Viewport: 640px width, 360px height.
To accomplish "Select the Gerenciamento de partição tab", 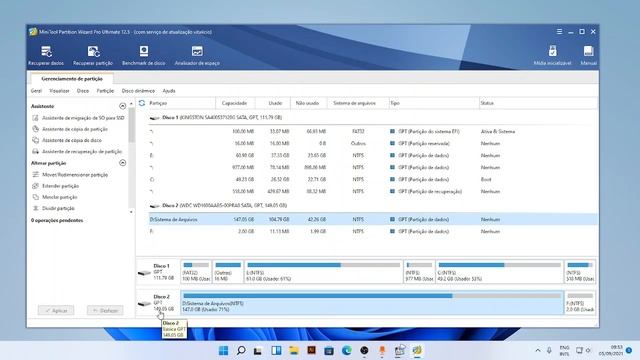I will 72,79.
